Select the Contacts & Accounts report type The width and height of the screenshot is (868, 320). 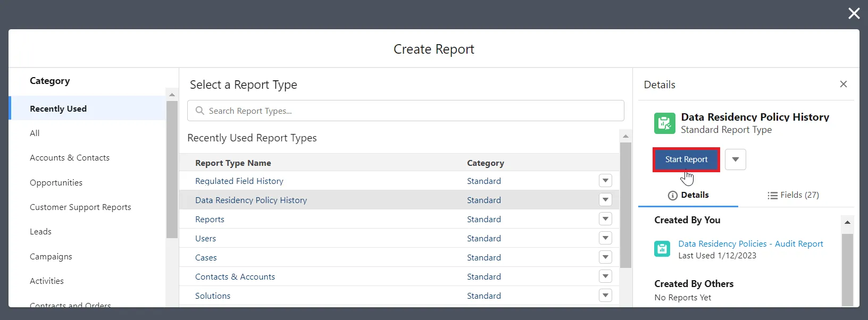point(235,276)
